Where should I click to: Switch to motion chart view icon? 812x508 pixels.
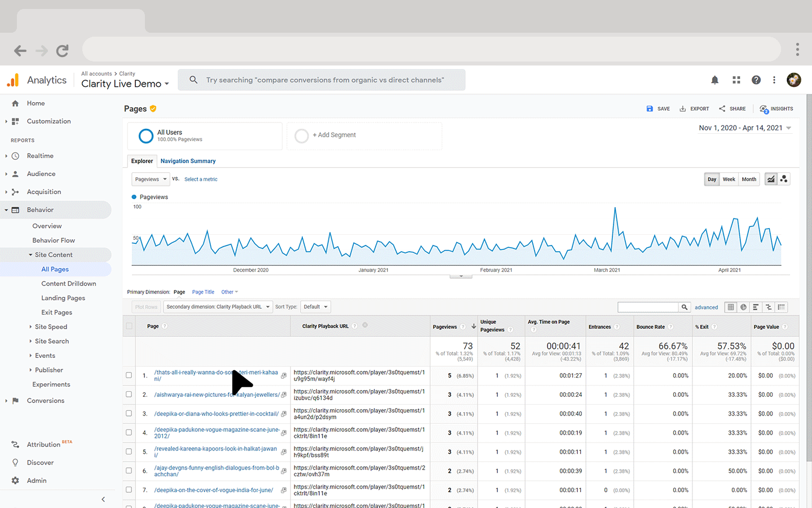click(784, 179)
